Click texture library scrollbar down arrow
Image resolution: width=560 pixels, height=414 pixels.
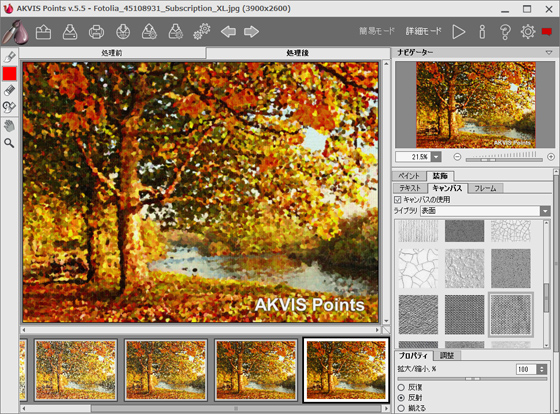pos(546,345)
